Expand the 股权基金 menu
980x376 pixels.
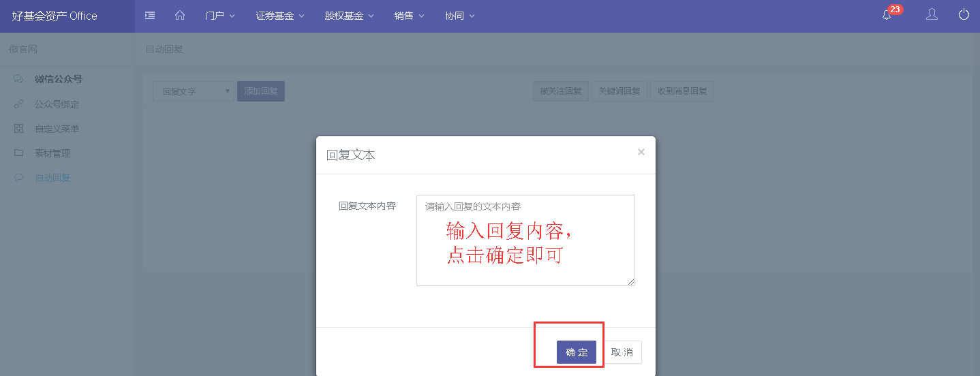349,16
